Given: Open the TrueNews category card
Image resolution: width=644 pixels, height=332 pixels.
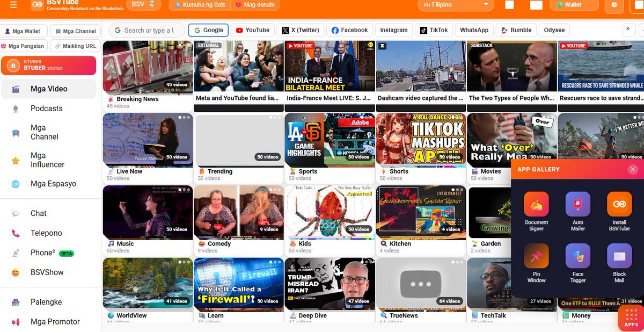Looking at the screenshot, I should pyautogui.click(x=420, y=290).
